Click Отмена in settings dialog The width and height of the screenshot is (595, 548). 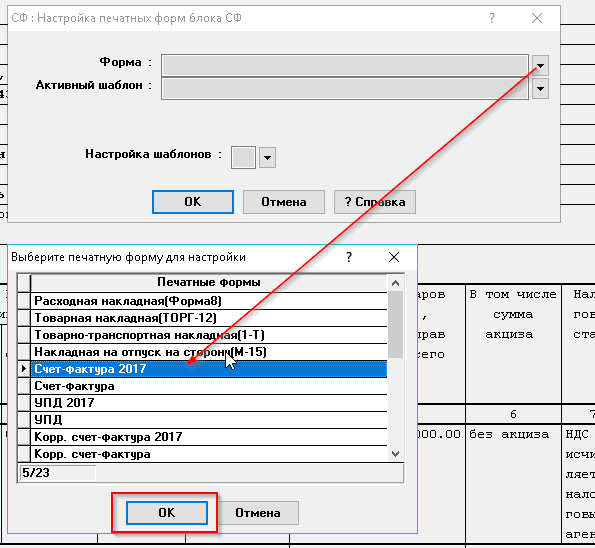coord(283,202)
